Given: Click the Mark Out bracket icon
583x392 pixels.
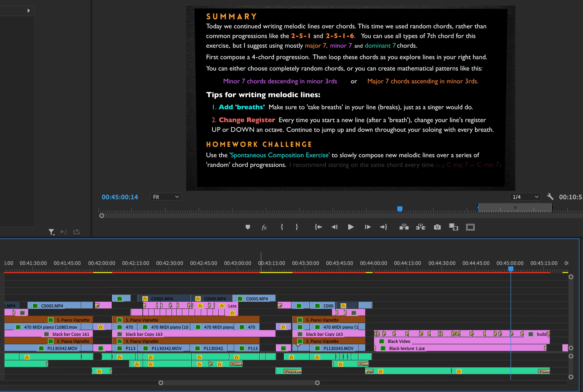Looking at the screenshot, I should 297,227.
